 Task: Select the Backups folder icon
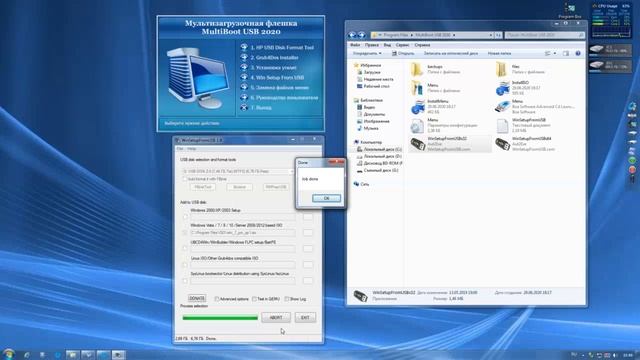pos(417,69)
